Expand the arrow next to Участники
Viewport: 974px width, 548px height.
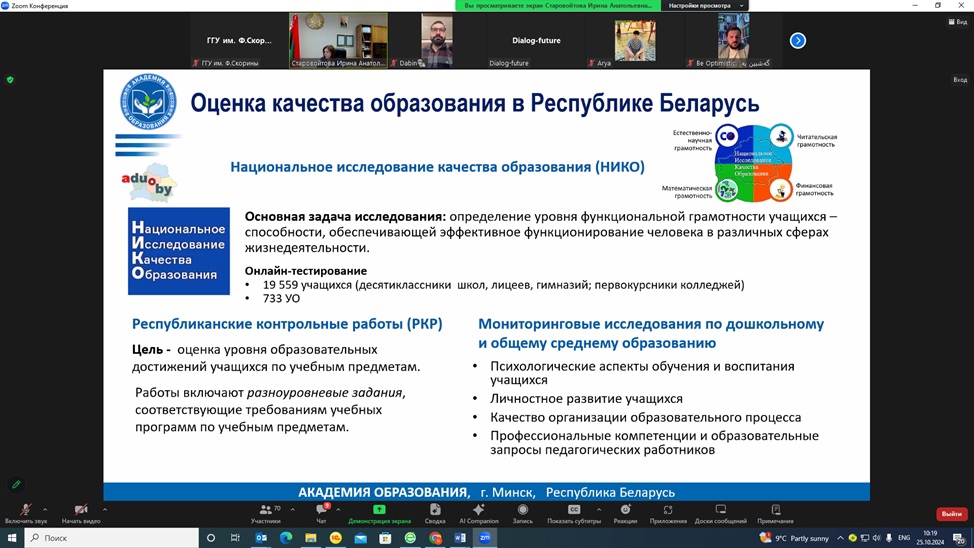tap(293, 509)
